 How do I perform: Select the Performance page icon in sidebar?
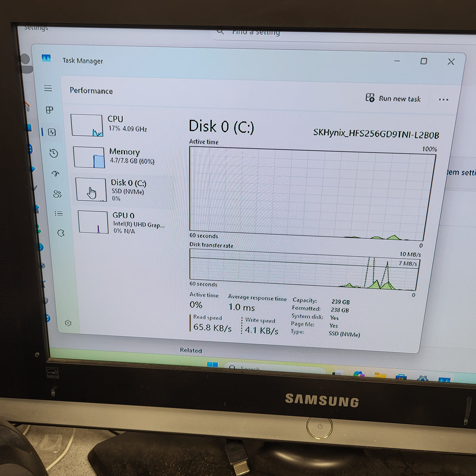tap(52, 132)
